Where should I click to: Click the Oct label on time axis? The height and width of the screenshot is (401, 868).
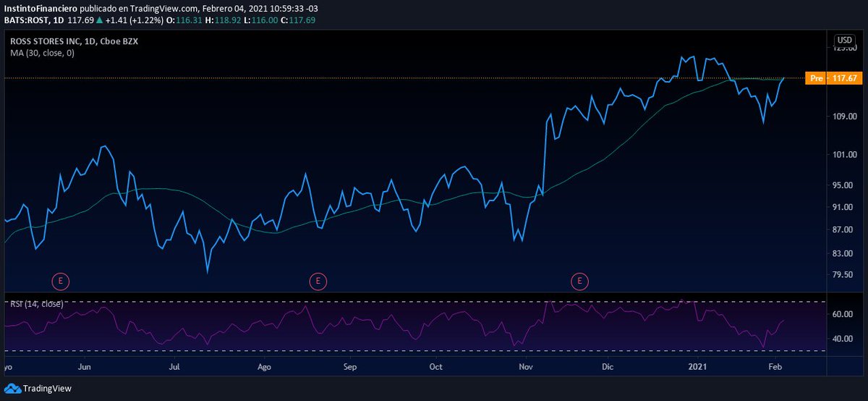tap(435, 367)
